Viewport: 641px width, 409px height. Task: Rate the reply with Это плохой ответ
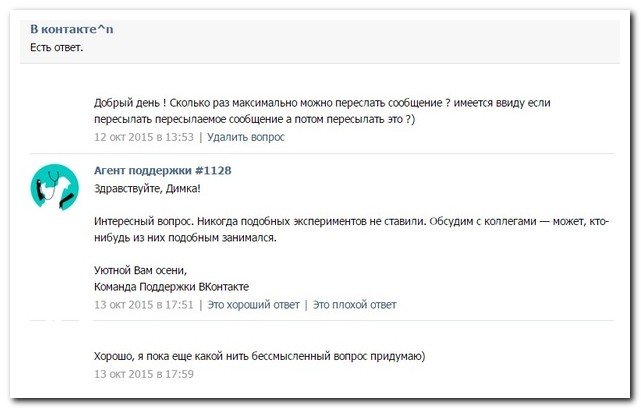pos(355,305)
